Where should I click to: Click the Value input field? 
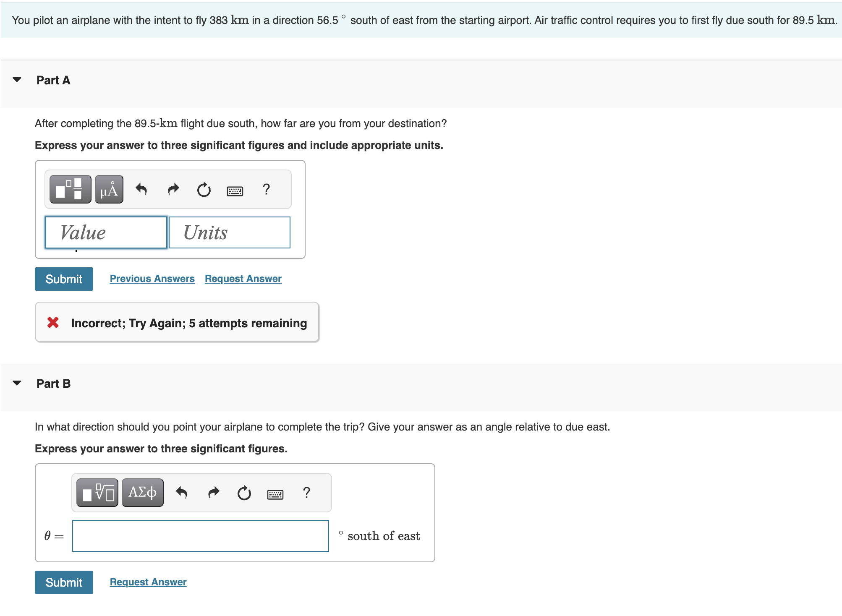106,232
